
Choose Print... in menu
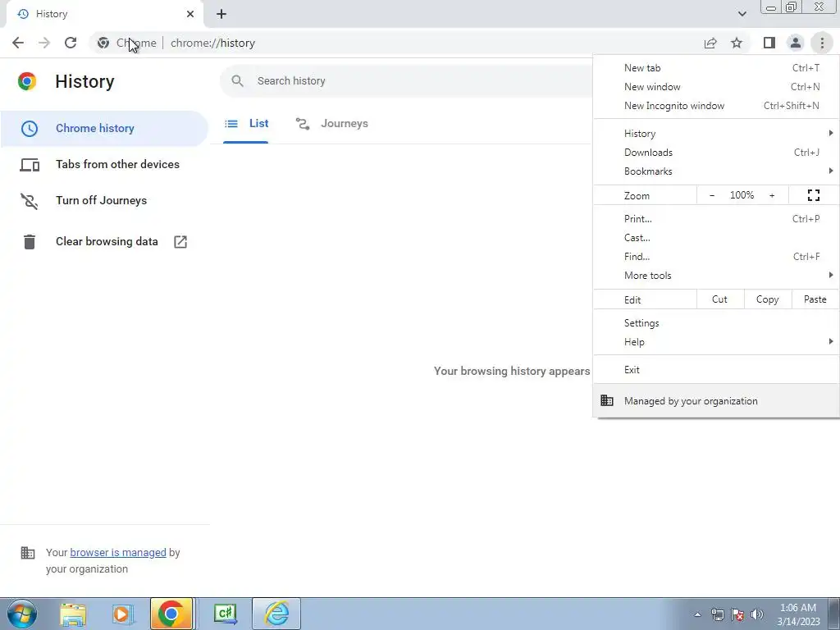(716, 218)
